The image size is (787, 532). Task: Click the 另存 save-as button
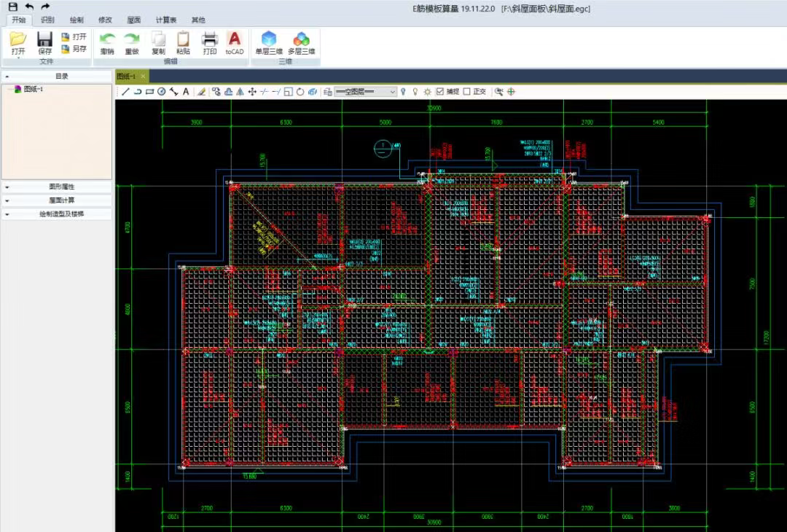(x=74, y=49)
